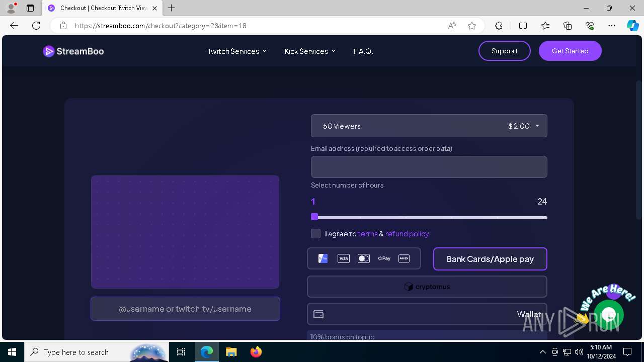The height and width of the screenshot is (362, 644).
Task: Click the stream preview placeholder
Action: coord(185,232)
